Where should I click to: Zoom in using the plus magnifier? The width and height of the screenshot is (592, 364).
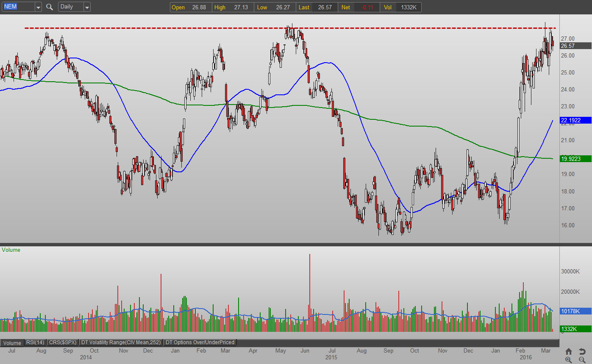pyautogui.click(x=569, y=360)
